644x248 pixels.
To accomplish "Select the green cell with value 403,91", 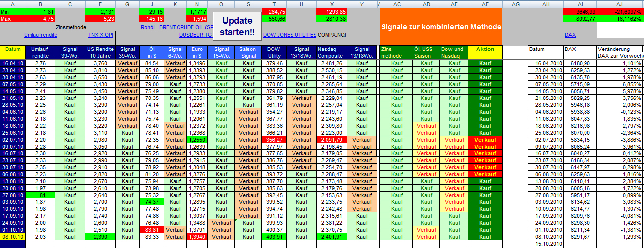I will point(274,237).
